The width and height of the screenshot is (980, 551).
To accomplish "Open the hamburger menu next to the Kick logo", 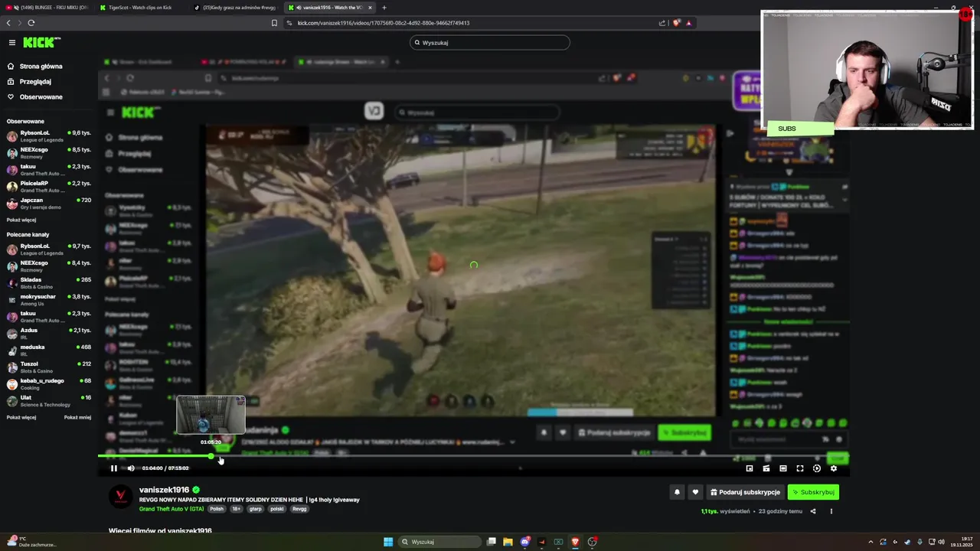I will [11, 43].
